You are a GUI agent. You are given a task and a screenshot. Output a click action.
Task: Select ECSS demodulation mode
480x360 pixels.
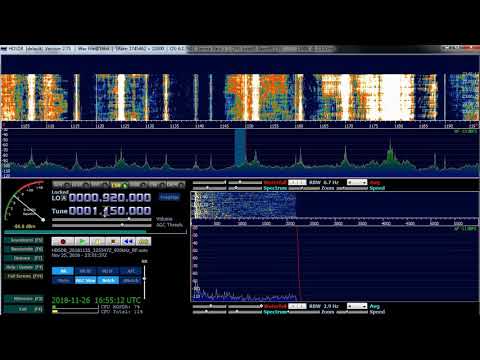coord(81,185)
